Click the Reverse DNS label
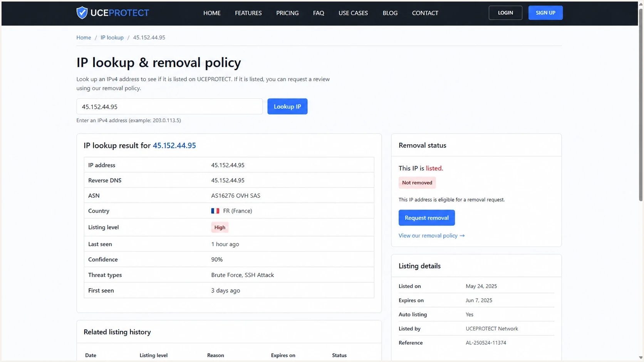 pyautogui.click(x=105, y=180)
